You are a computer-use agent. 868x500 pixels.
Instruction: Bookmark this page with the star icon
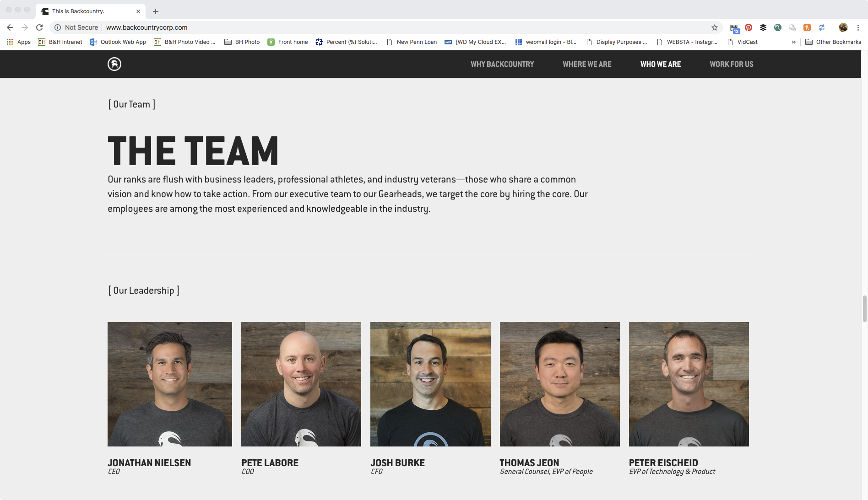[715, 27]
